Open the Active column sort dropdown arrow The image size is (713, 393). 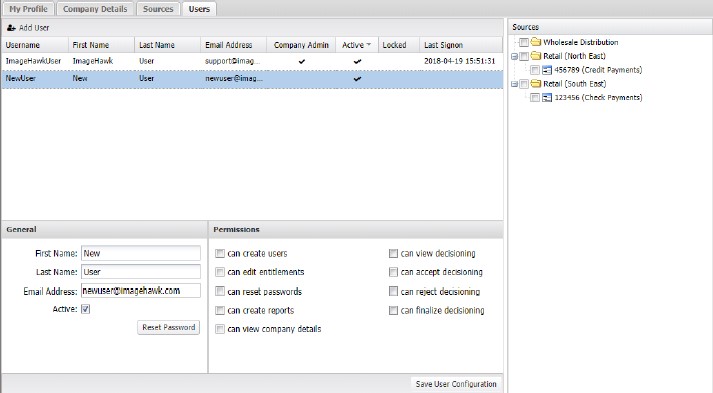coord(369,45)
